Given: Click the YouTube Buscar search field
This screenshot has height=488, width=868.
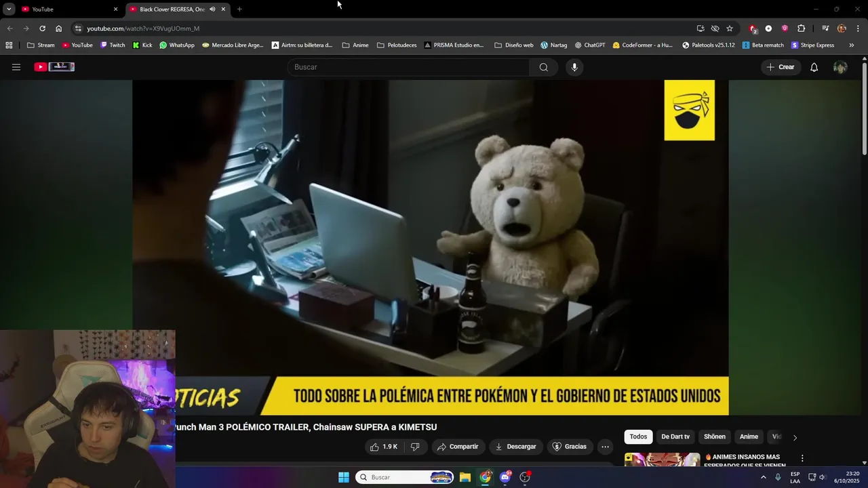Looking at the screenshot, I should tap(408, 67).
